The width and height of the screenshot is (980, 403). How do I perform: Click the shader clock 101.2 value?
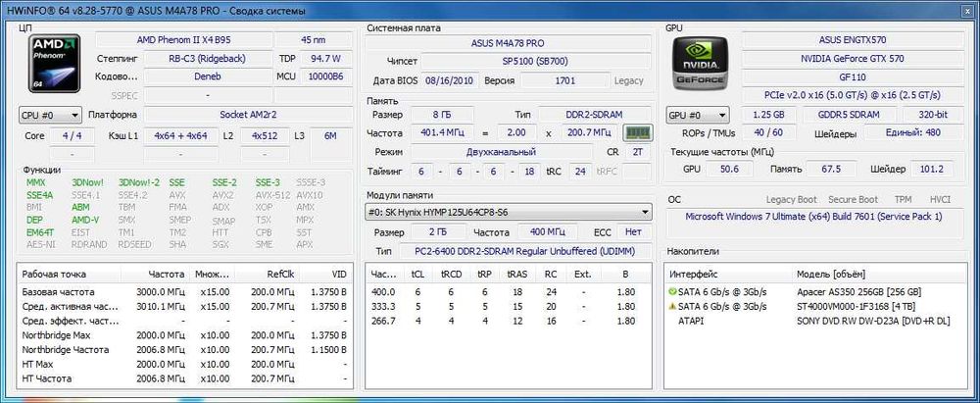tap(932, 169)
